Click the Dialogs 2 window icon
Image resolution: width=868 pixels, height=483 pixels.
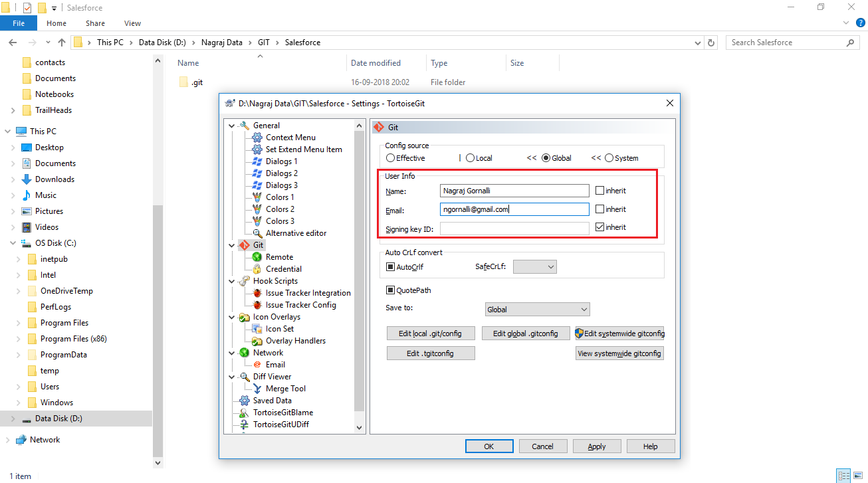pyautogui.click(x=257, y=173)
